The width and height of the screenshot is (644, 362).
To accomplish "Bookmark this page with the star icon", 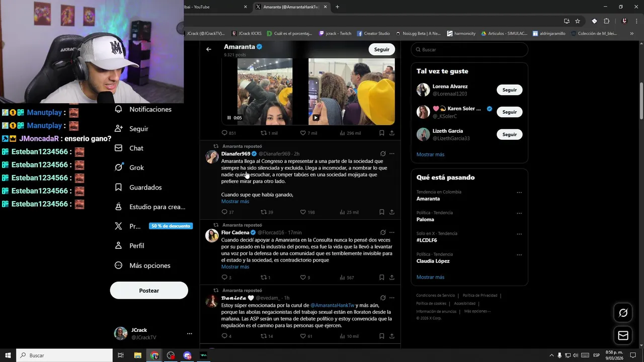I will pyautogui.click(x=578, y=21).
